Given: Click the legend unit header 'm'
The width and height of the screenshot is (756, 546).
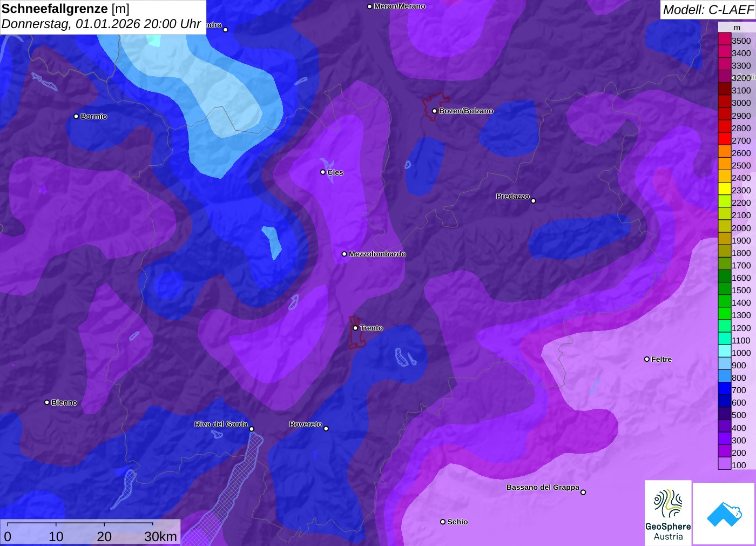Looking at the screenshot, I should click(737, 28).
